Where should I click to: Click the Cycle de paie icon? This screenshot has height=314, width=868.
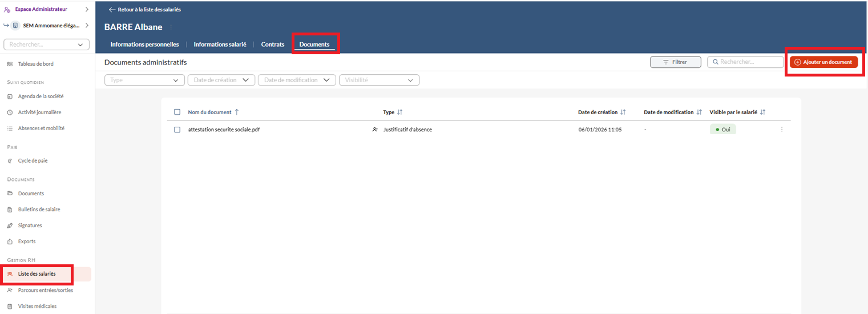[10, 161]
